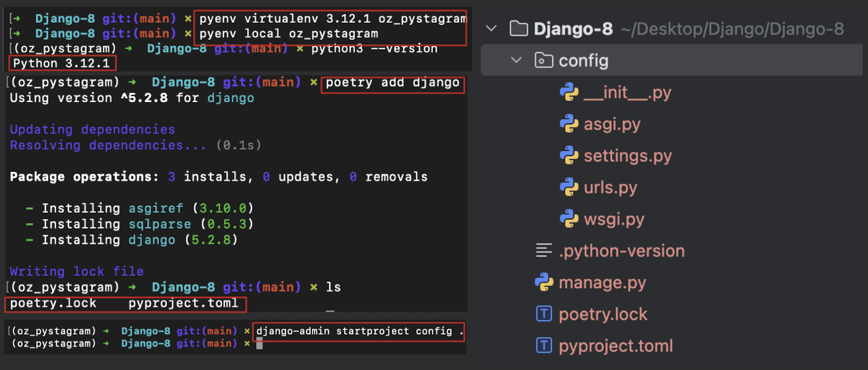Image resolution: width=868 pixels, height=370 pixels.
Task: Select the pyproject.toml file entry
Action: pyautogui.click(x=616, y=346)
